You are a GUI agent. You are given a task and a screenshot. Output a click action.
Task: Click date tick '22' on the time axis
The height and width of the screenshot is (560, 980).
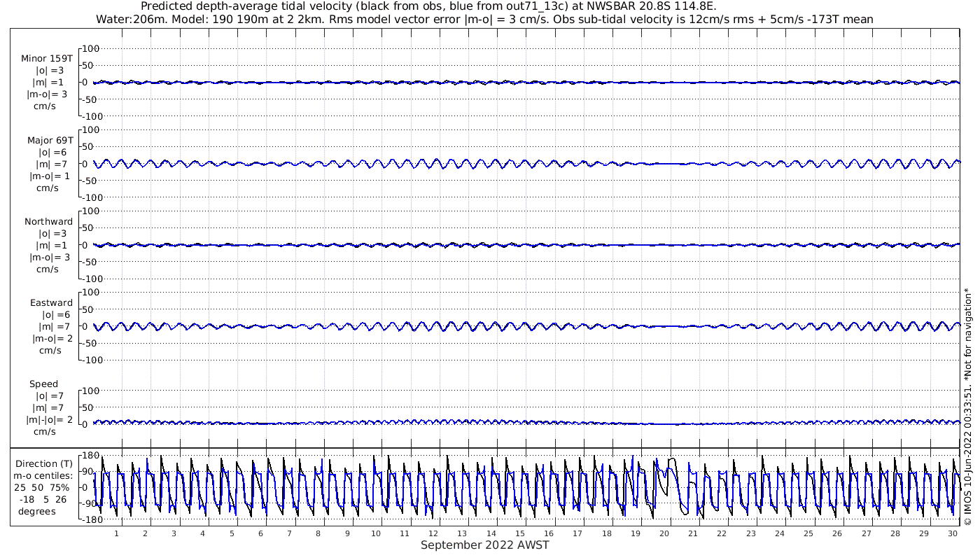click(722, 533)
